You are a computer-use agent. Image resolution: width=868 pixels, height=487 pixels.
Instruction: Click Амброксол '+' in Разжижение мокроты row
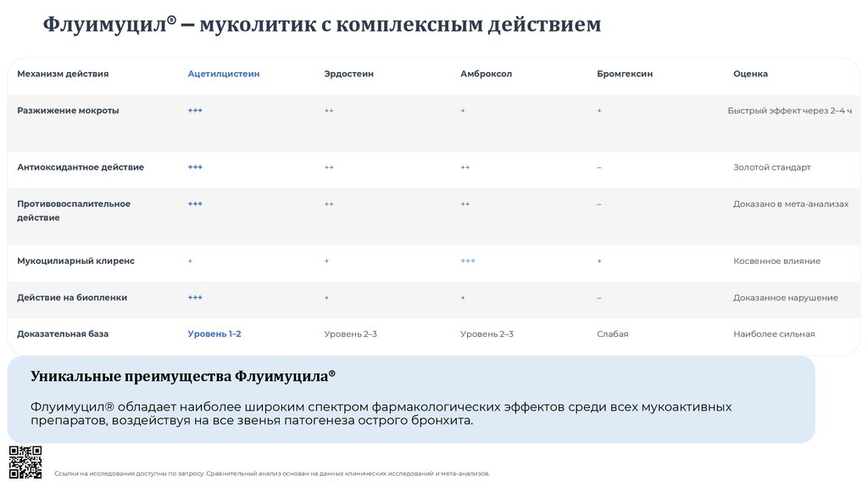(x=463, y=111)
